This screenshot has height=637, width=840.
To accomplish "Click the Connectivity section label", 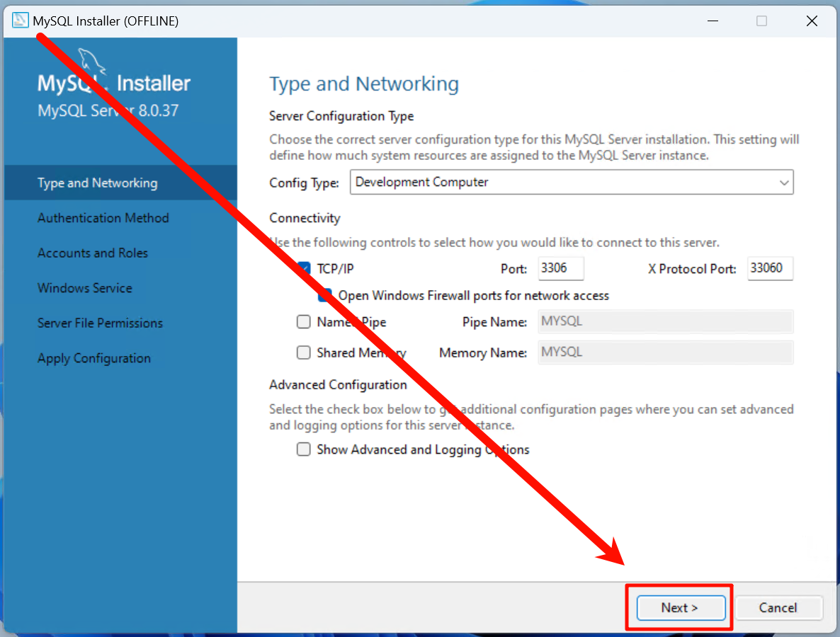I will click(305, 218).
